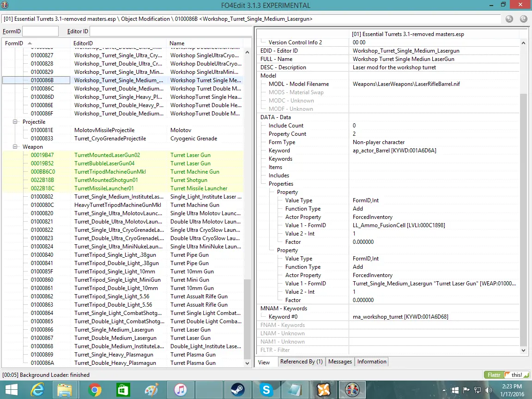Click the Action Center flag tray icon
The height and width of the screenshot is (399, 532).
point(466,390)
